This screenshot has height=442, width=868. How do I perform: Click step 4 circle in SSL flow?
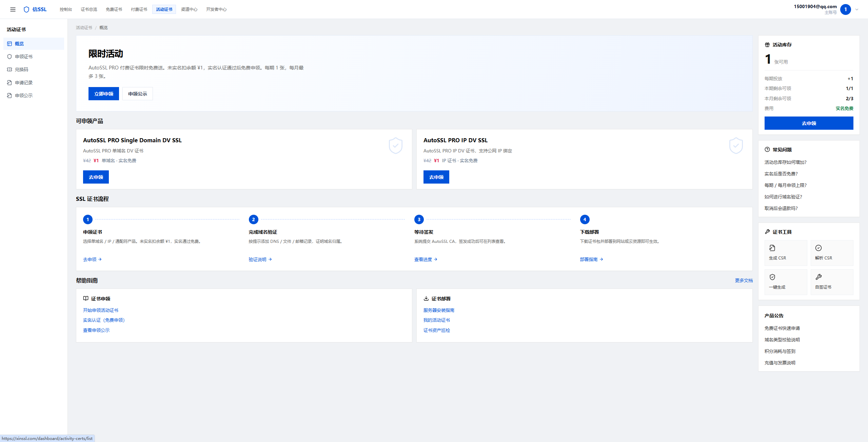click(585, 219)
